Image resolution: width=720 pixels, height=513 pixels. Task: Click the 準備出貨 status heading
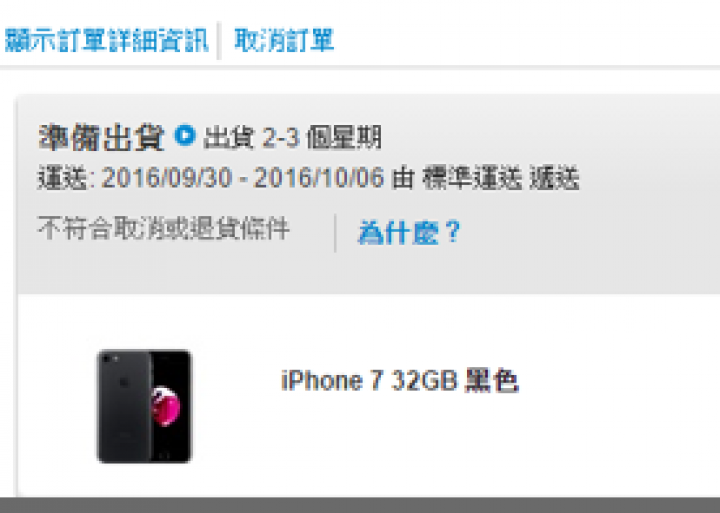101,137
